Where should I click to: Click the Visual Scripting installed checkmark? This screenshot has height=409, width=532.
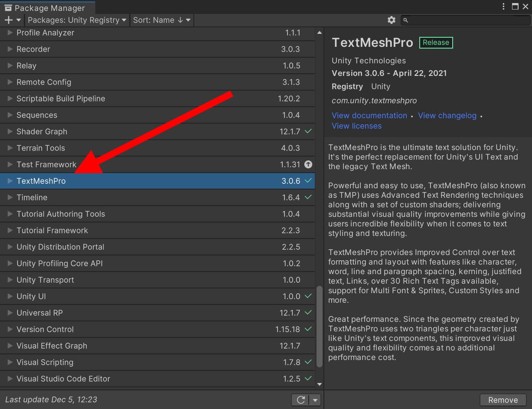(308, 362)
